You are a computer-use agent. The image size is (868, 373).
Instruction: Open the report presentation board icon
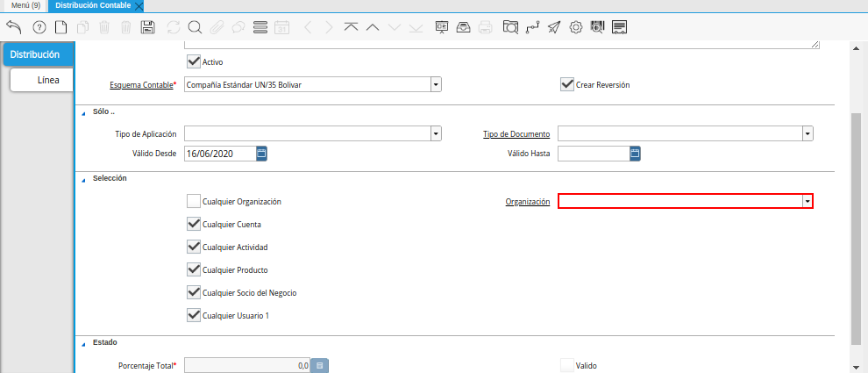(442, 27)
